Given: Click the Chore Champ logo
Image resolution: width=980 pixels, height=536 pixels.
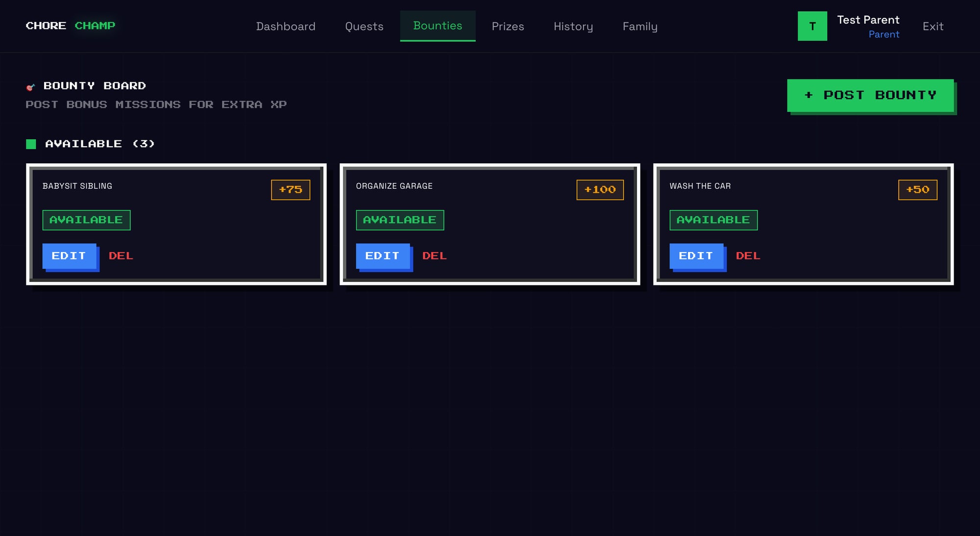Looking at the screenshot, I should tap(71, 26).
